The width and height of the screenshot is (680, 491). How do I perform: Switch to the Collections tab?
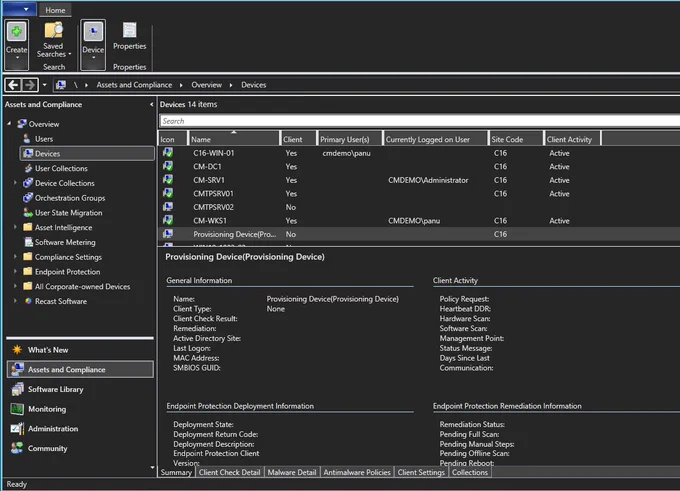point(470,472)
